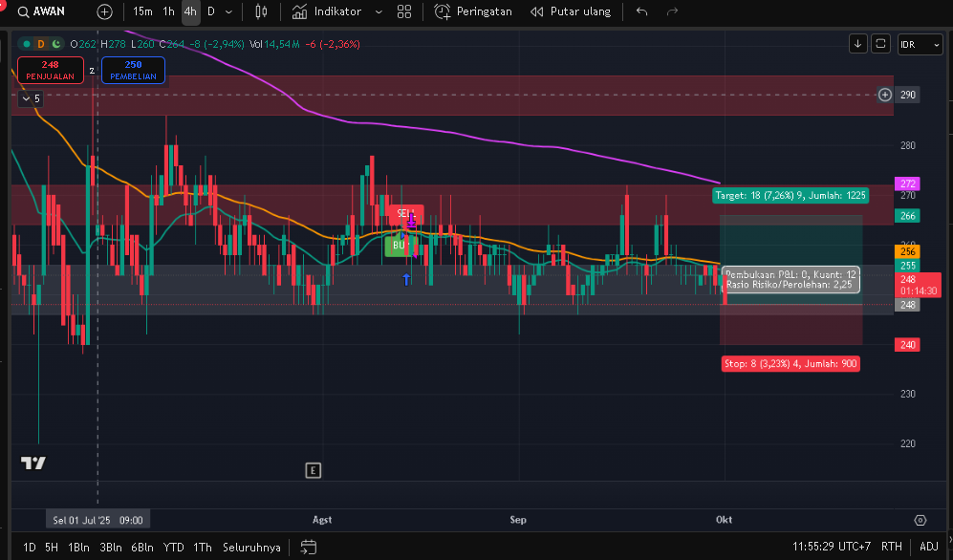Select the 1Th range
This screenshot has width=953, height=560.
203,548
